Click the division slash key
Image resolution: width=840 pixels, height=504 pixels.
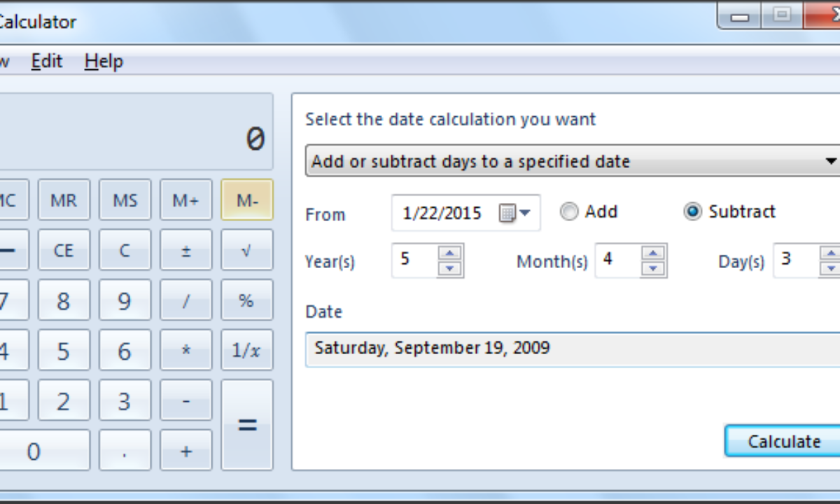click(185, 301)
